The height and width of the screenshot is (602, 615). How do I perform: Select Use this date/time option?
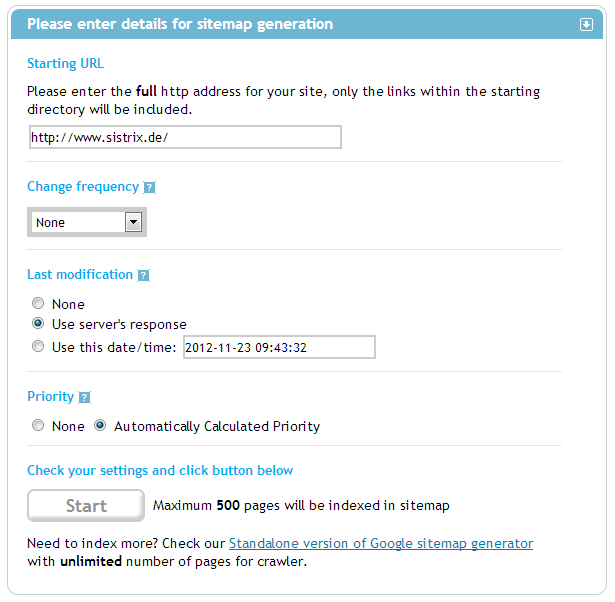click(38, 347)
